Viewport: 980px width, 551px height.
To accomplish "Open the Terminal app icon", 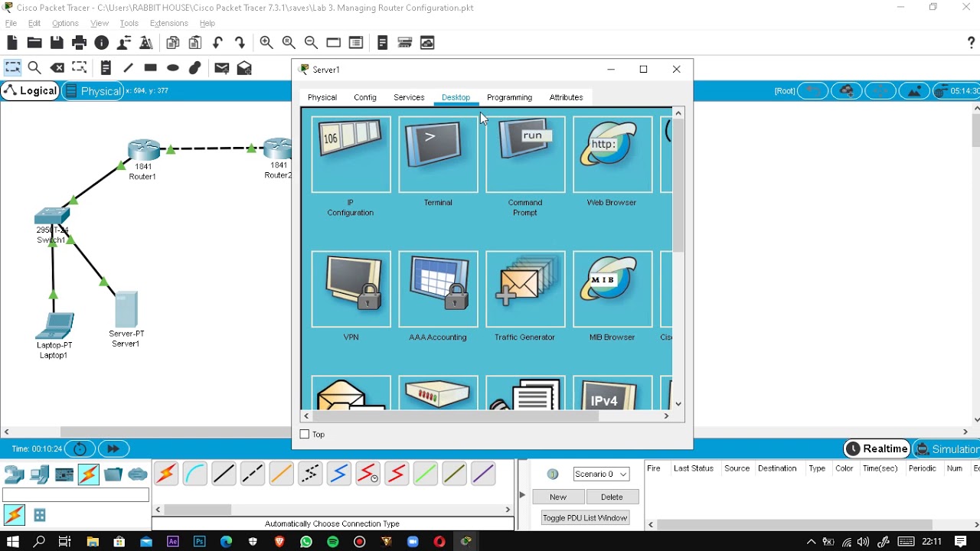I will (438, 154).
